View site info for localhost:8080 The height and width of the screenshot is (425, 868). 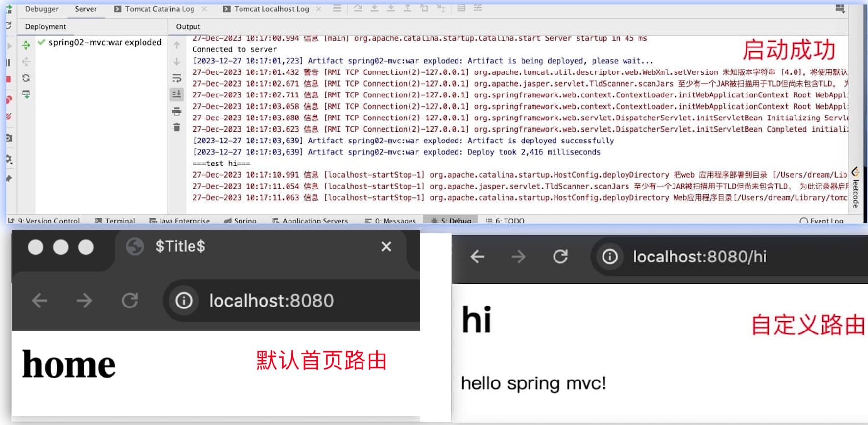(x=184, y=300)
